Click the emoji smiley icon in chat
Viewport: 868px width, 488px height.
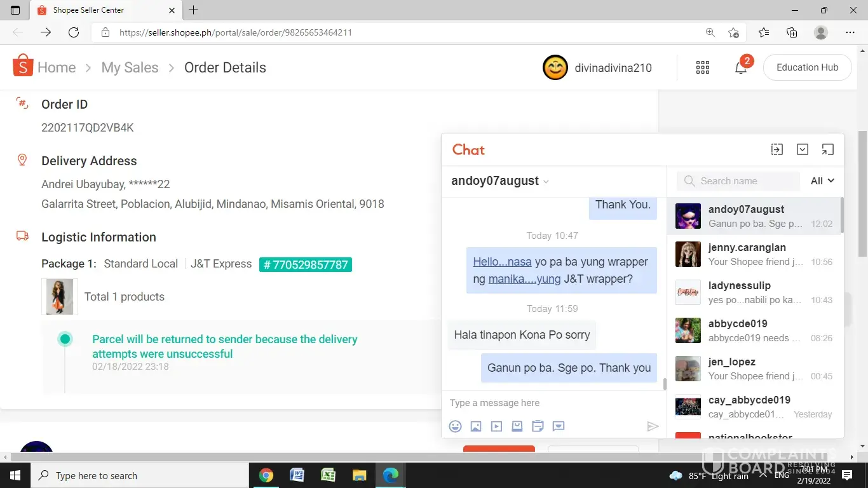pyautogui.click(x=455, y=426)
